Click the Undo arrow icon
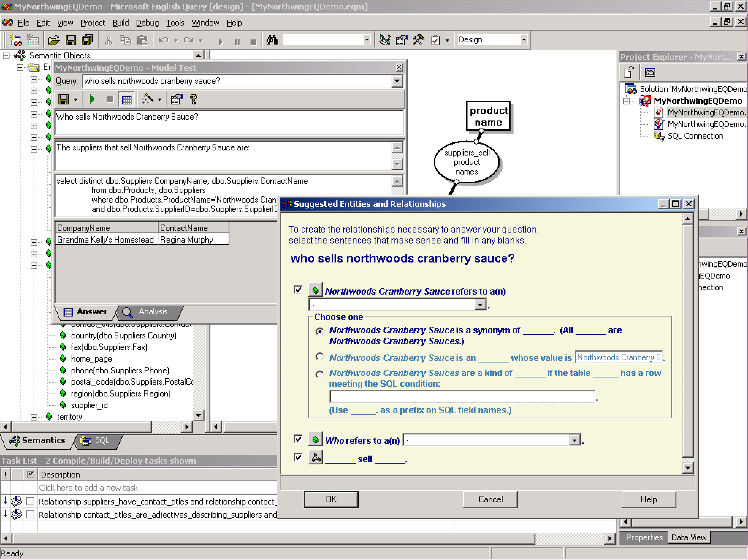 pyautogui.click(x=163, y=40)
